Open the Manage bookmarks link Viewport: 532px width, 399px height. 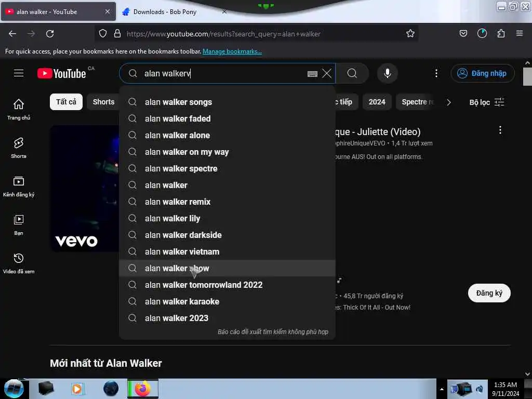[x=232, y=51]
